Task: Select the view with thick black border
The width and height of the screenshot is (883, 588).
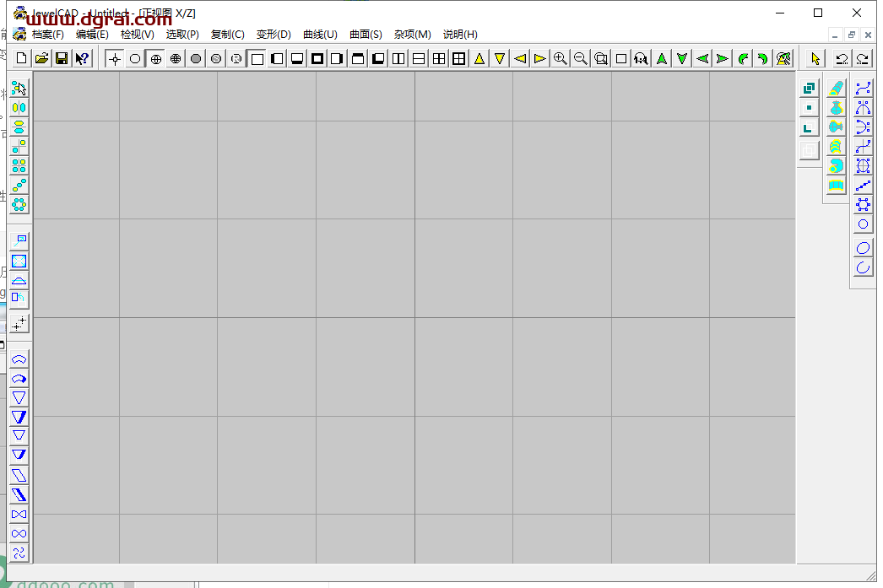Action: (317, 58)
